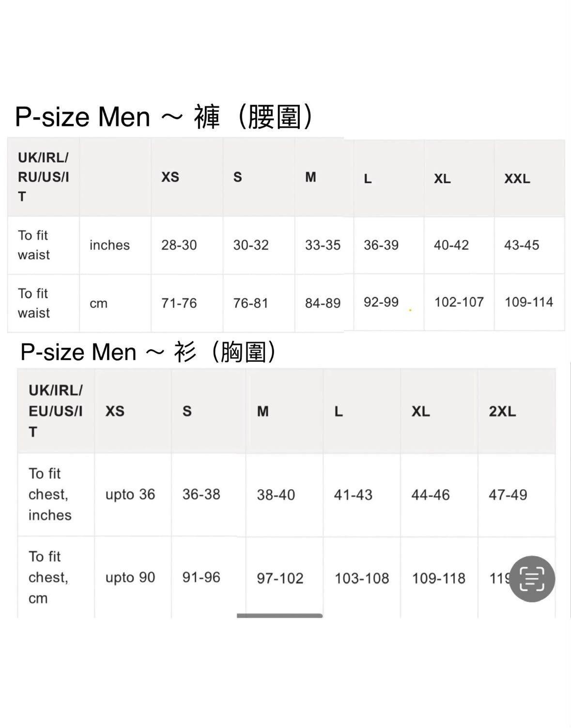Click the horizontal scrollbar under chest table
571x728 pixels.
[279, 616]
